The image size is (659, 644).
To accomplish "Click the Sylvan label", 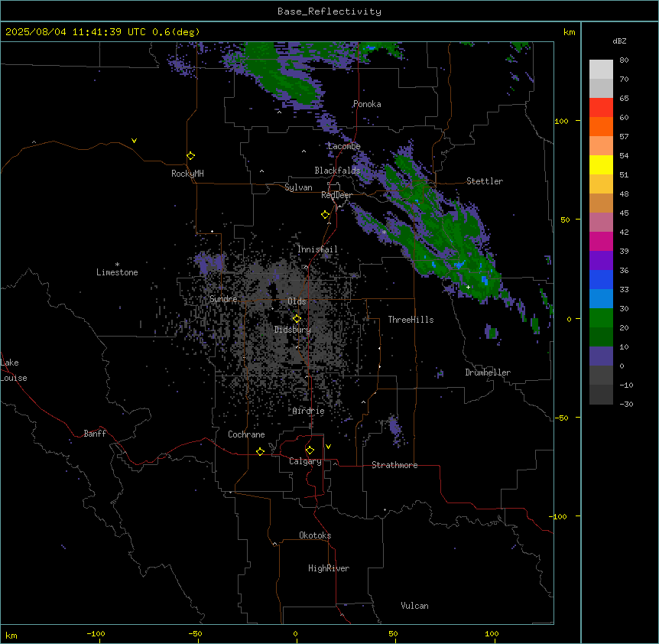I will coord(298,187).
